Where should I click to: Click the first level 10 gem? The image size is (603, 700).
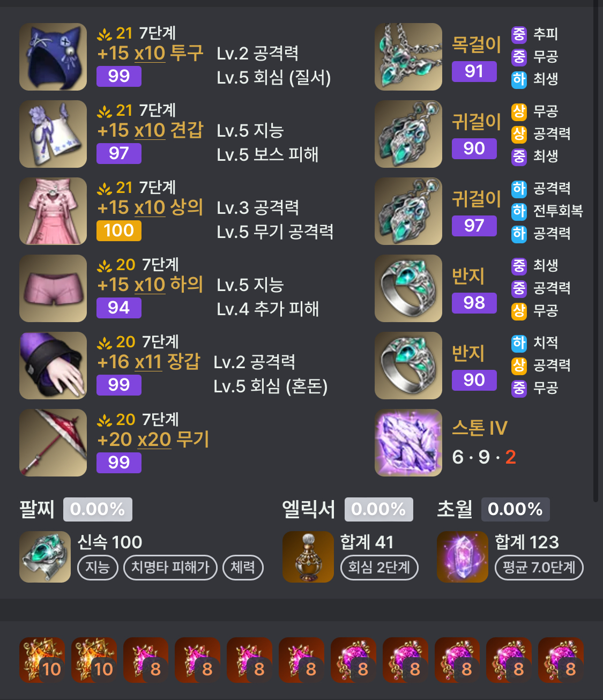click(x=42, y=660)
